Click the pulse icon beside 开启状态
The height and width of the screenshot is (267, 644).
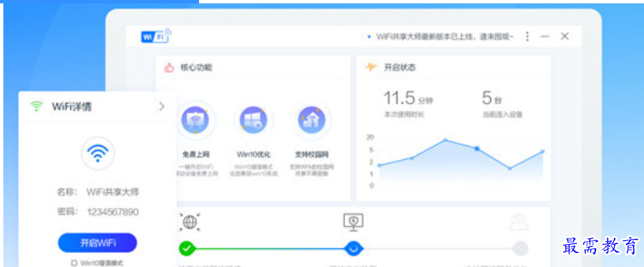click(x=371, y=68)
